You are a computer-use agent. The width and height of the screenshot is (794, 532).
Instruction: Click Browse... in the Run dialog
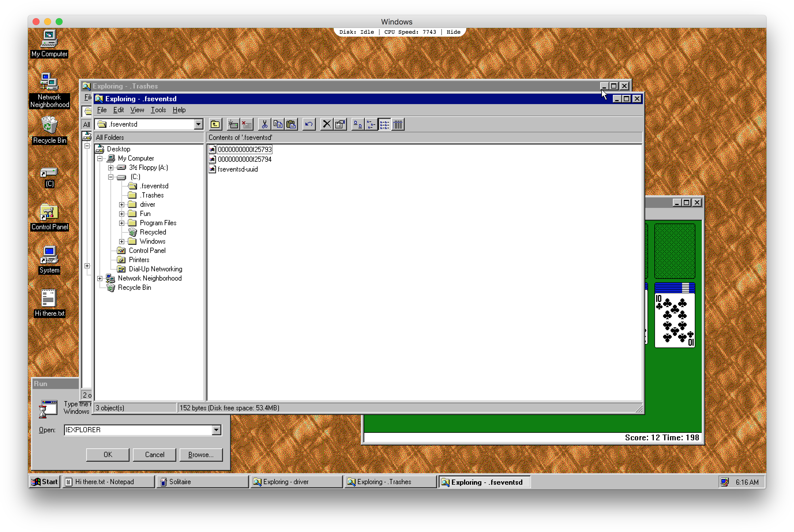pos(201,455)
